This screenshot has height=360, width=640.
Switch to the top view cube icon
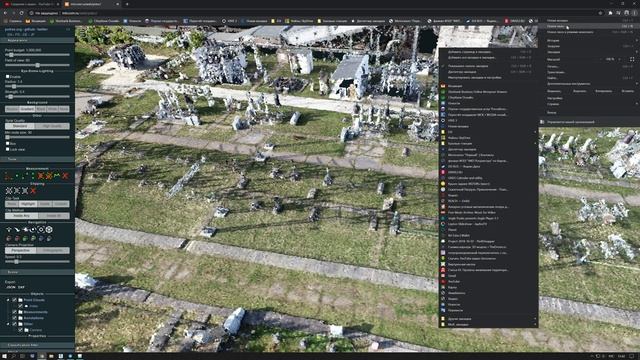click(41, 238)
